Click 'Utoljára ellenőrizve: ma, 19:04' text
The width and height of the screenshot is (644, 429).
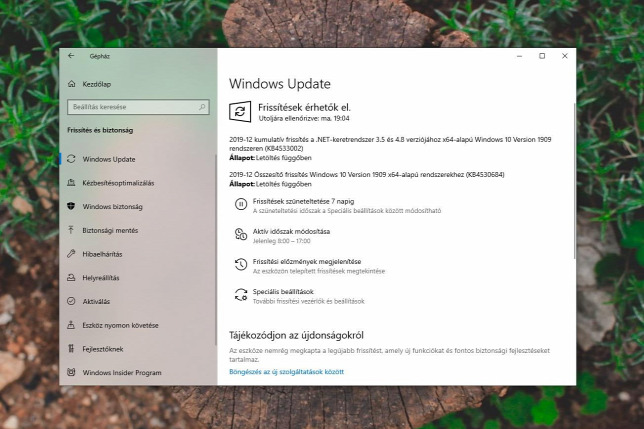coord(304,118)
